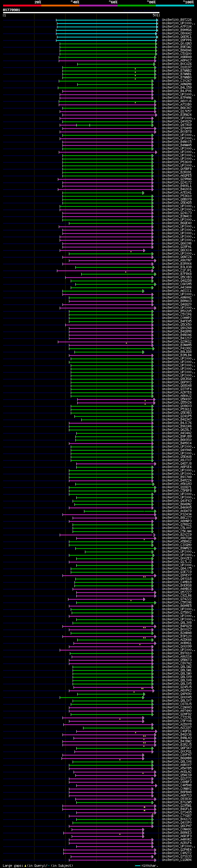Select hit label UniRef100_B7WNB0
This screenshot has height=868, width=197.
point(177,78)
